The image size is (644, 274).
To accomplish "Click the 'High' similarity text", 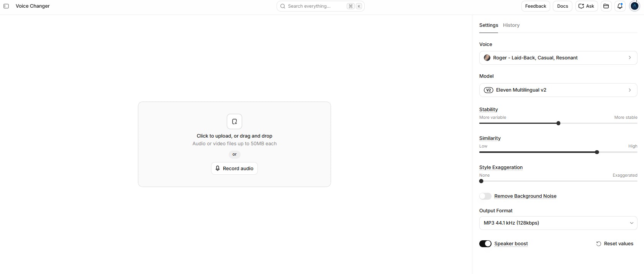I will 633,146.
